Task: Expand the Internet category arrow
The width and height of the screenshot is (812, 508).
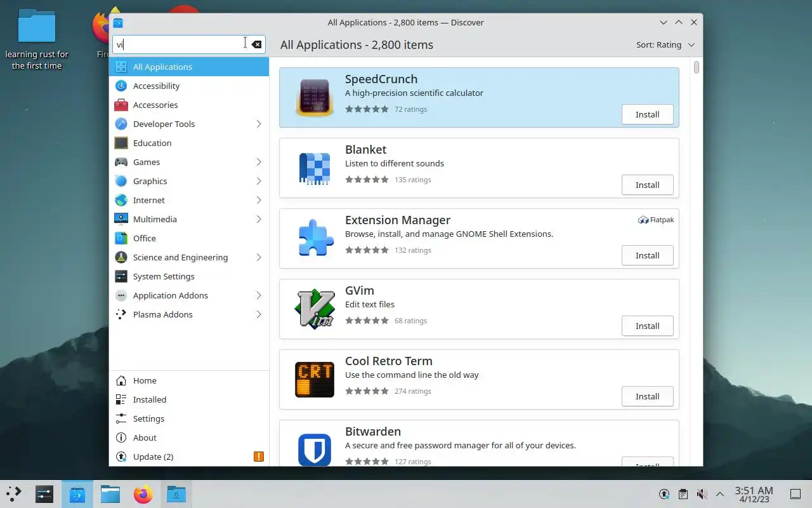Action: click(259, 200)
